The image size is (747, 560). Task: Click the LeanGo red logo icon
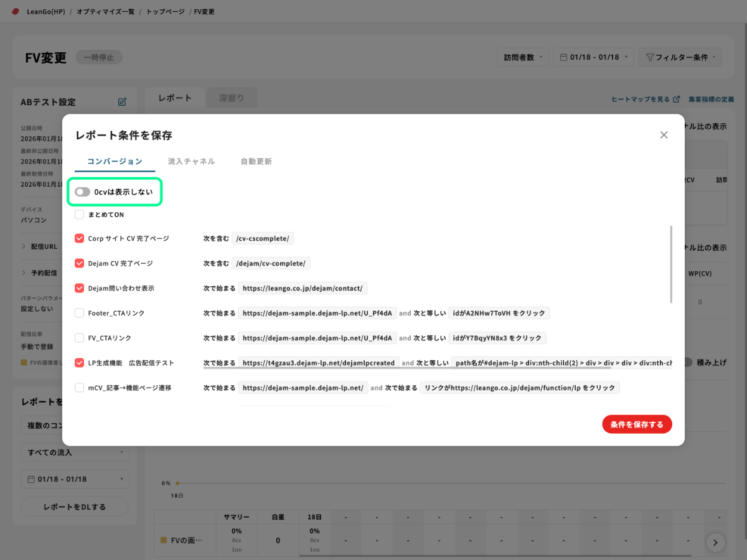click(x=16, y=11)
